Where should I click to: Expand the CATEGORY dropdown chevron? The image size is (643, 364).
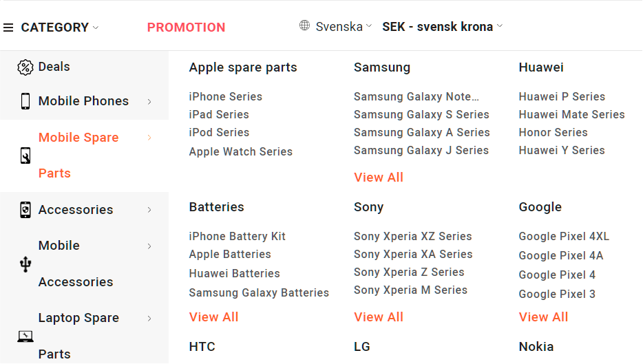coord(96,28)
